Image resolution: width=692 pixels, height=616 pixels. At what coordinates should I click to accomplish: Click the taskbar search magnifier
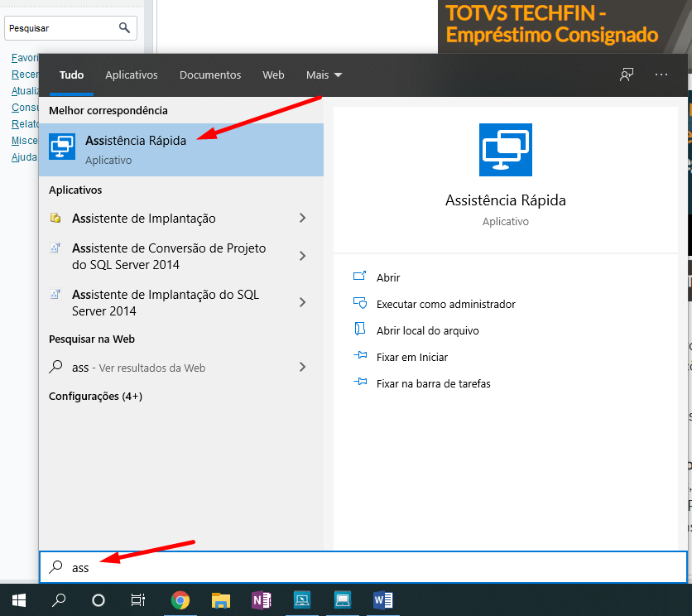[x=59, y=600]
